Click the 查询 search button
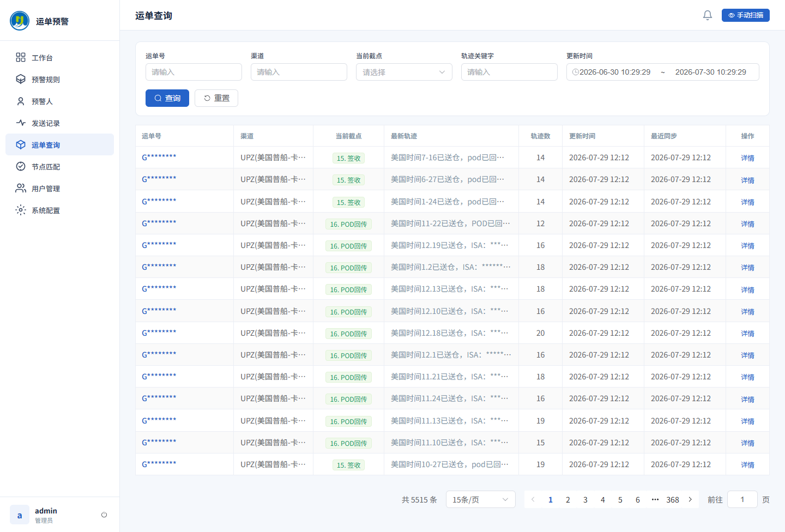Screen dimensions: 785x532 [x=167, y=98]
